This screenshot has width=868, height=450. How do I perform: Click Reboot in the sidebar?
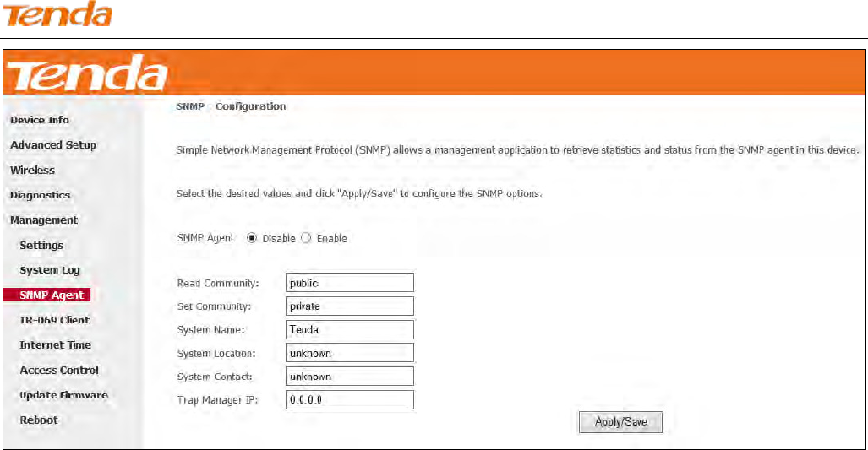coord(39,420)
